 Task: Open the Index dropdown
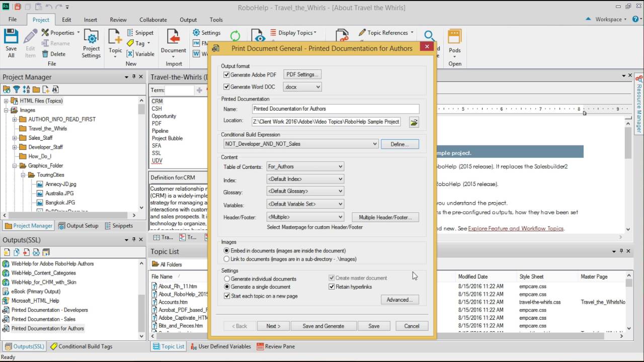tap(305, 179)
